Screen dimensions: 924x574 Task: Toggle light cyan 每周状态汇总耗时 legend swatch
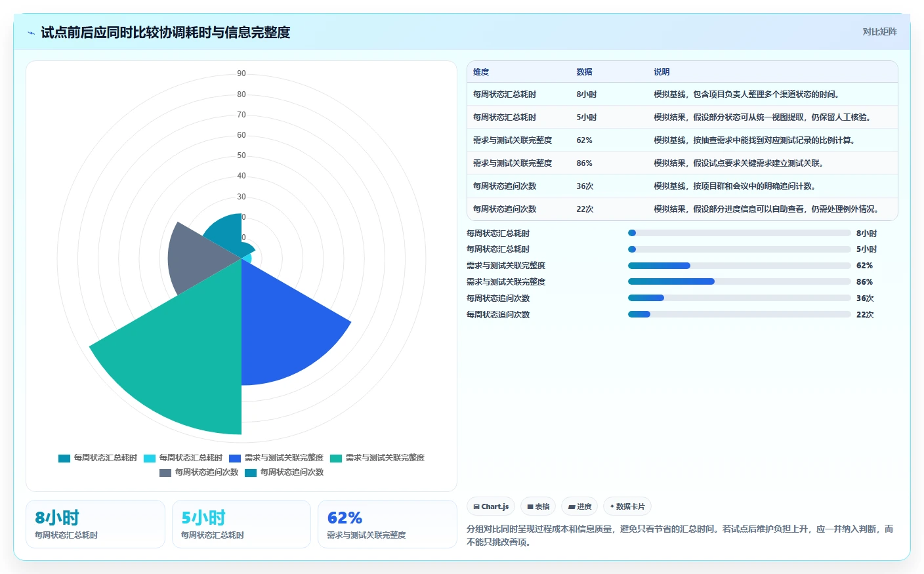tap(150, 458)
